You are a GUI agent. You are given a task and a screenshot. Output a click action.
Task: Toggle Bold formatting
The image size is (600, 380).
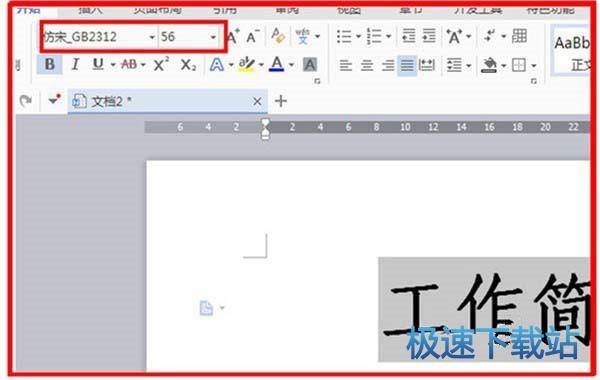tap(50, 64)
